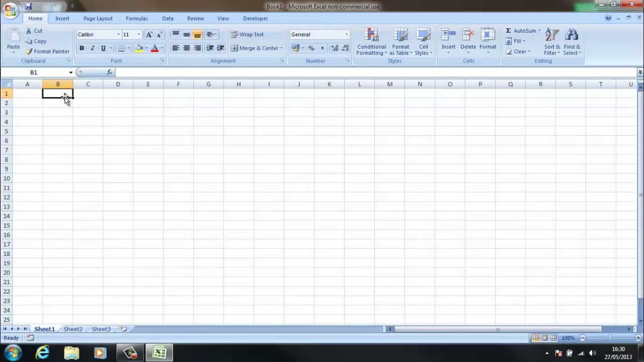Open Format as Table gallery
Viewport: 644px width, 362px height.
[400, 42]
